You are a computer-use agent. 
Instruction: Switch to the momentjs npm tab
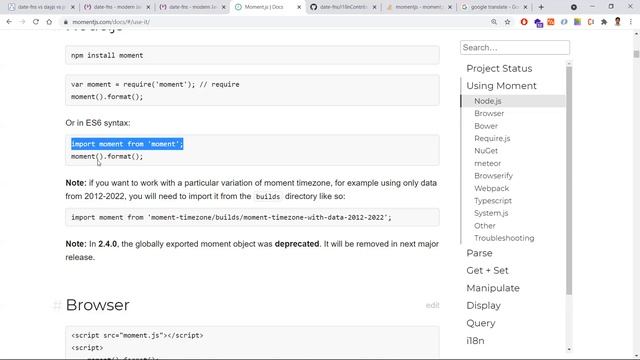point(418,7)
